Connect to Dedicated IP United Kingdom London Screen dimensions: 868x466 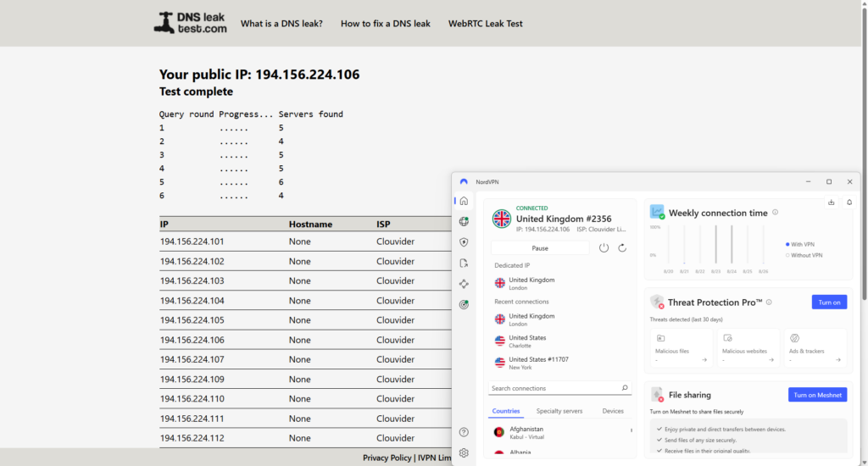559,283
